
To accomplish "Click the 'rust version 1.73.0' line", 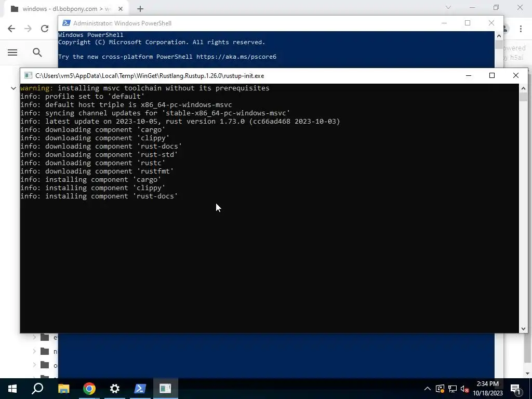I will tap(180, 122).
